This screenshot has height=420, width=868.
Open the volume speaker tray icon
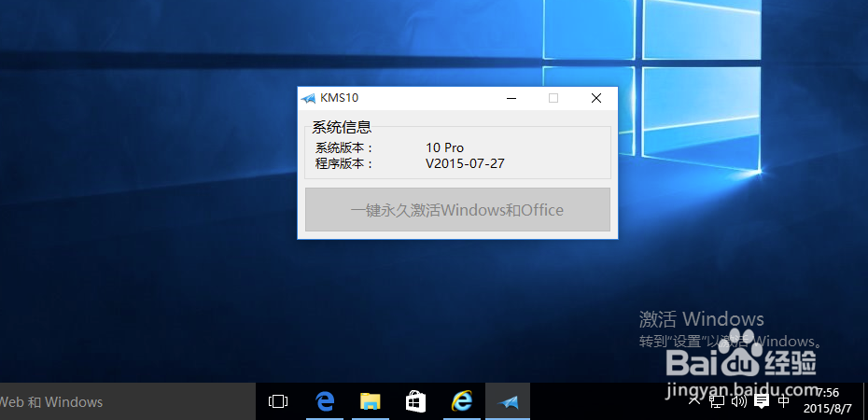(x=738, y=401)
